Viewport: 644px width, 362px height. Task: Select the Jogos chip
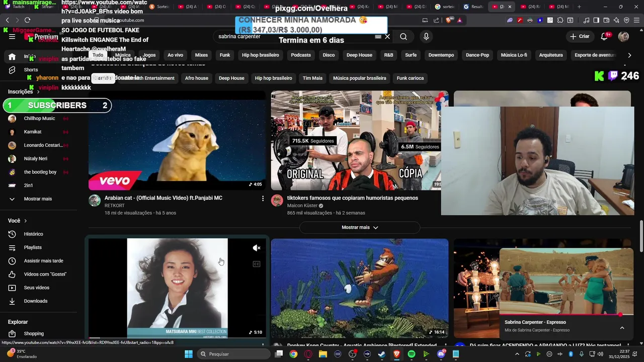coord(149,55)
